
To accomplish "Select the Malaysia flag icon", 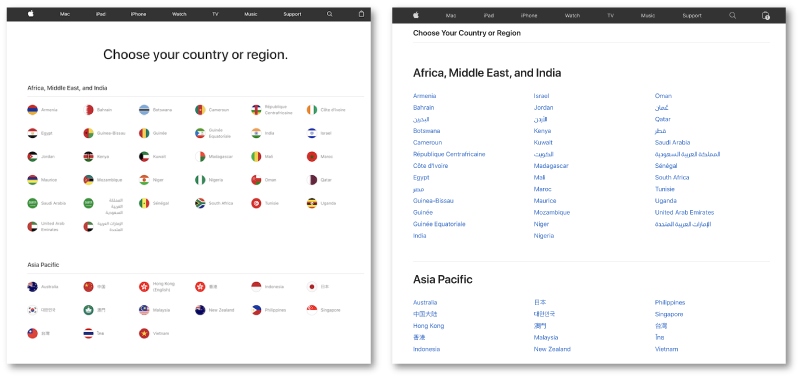I will pos(144,310).
